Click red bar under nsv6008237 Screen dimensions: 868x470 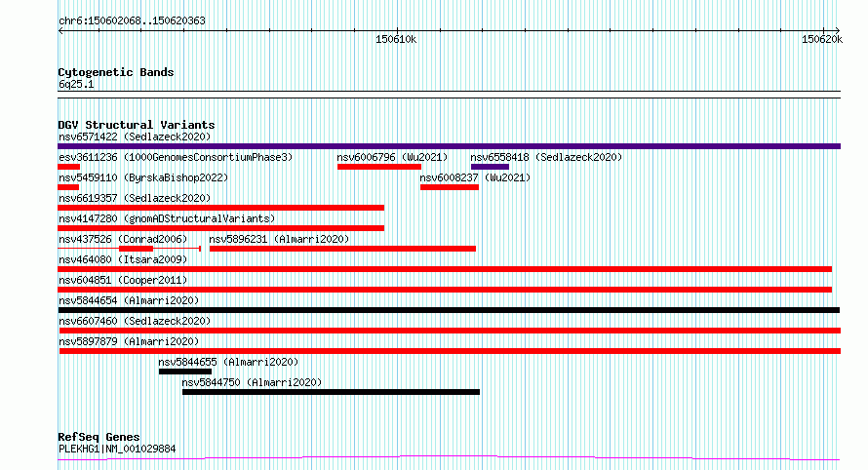[x=450, y=187]
